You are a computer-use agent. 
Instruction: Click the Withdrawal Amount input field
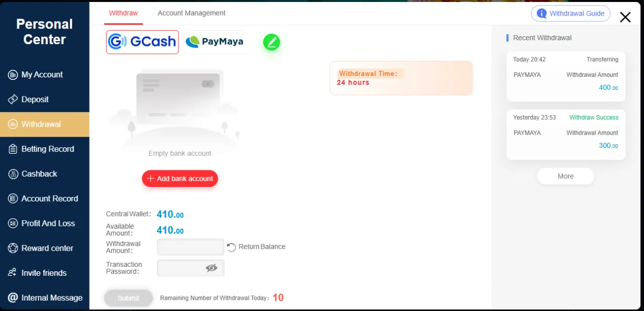point(191,247)
